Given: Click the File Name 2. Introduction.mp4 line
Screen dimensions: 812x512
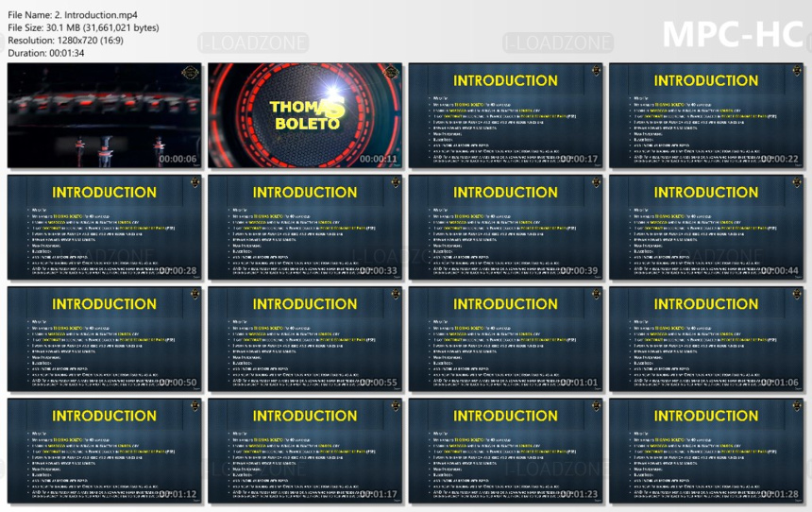Looking at the screenshot, I should tap(73, 15).
